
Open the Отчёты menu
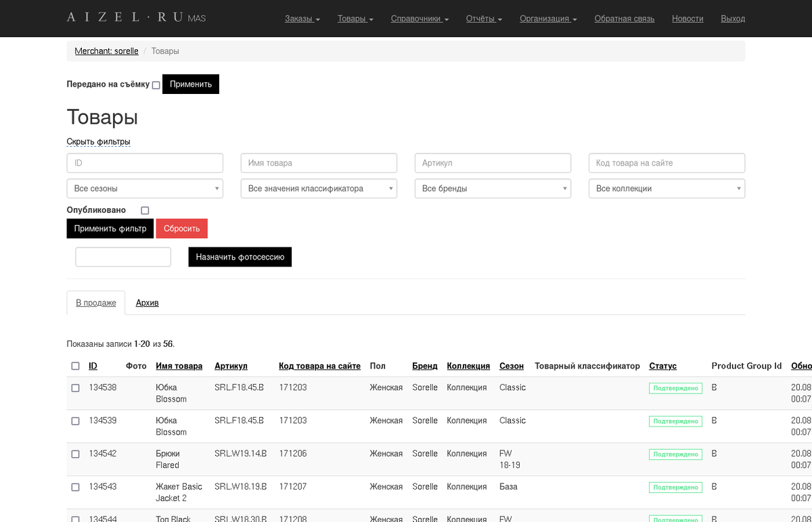pos(484,18)
